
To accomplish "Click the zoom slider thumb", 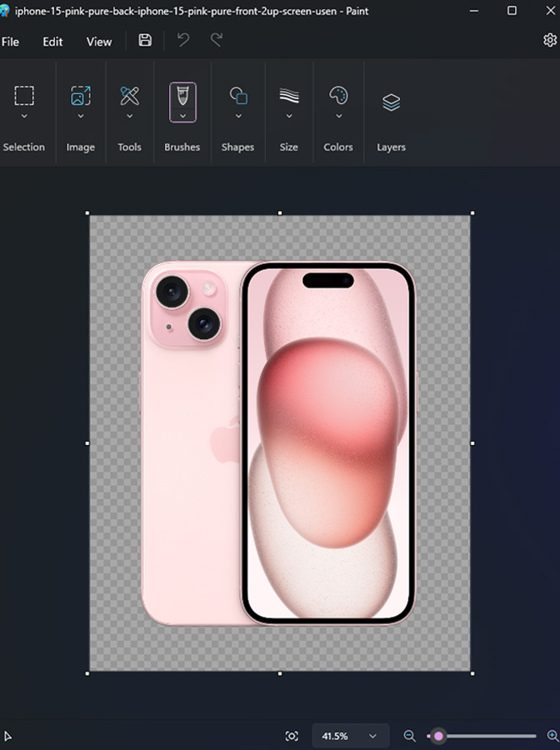I will point(438,736).
